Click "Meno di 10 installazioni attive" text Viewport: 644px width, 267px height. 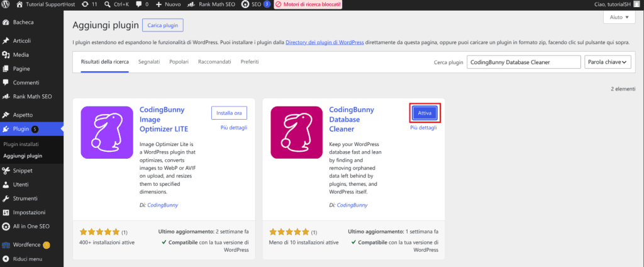(304, 242)
